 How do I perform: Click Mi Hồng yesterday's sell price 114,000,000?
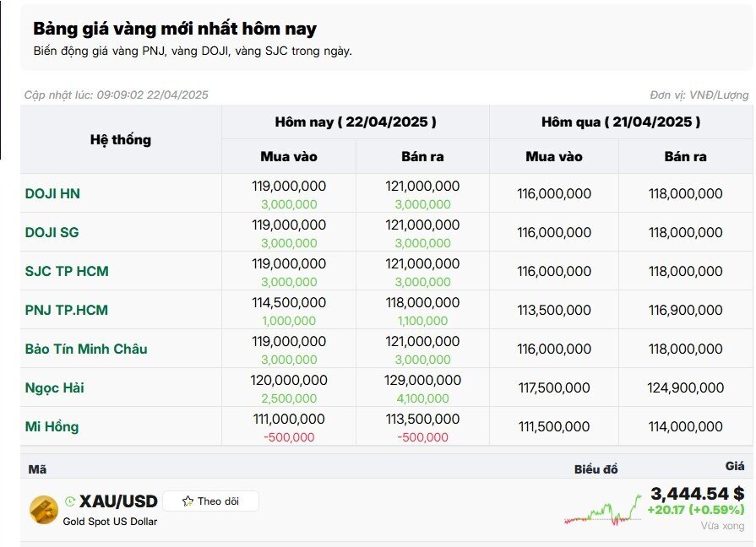click(686, 427)
